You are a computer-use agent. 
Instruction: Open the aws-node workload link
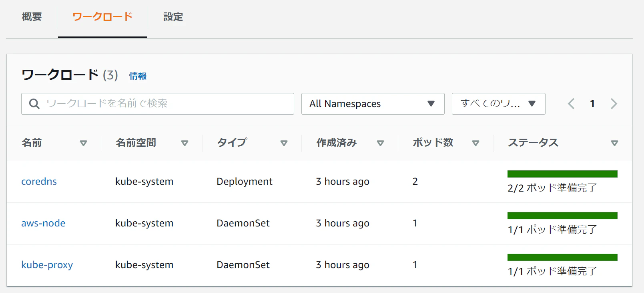(x=43, y=223)
